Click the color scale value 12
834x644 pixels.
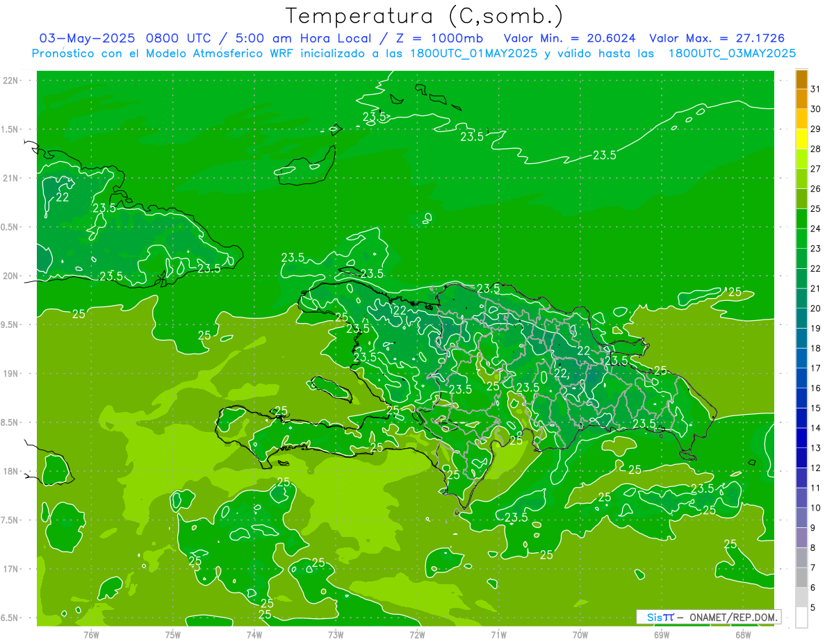pyautogui.click(x=816, y=468)
